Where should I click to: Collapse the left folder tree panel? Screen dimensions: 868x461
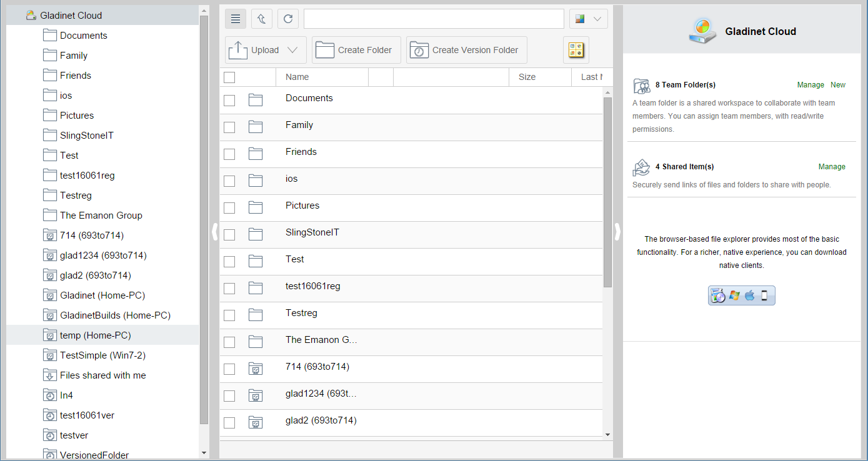pos(214,232)
